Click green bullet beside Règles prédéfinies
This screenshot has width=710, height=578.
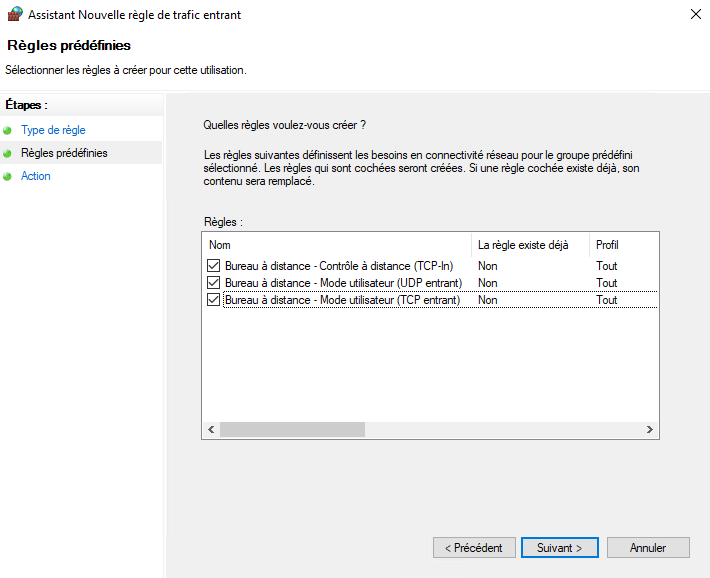pyautogui.click(x=8, y=154)
